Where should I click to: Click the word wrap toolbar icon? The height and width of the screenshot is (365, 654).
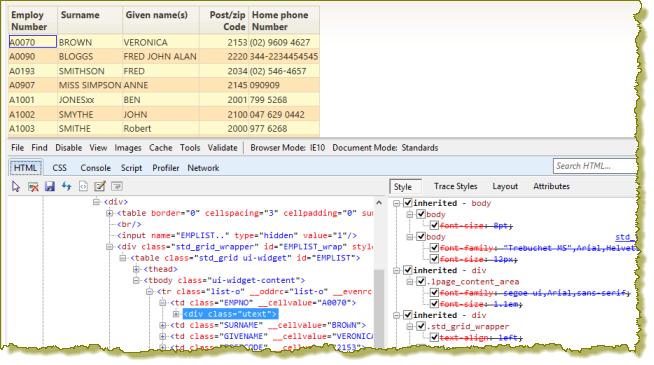tap(117, 186)
